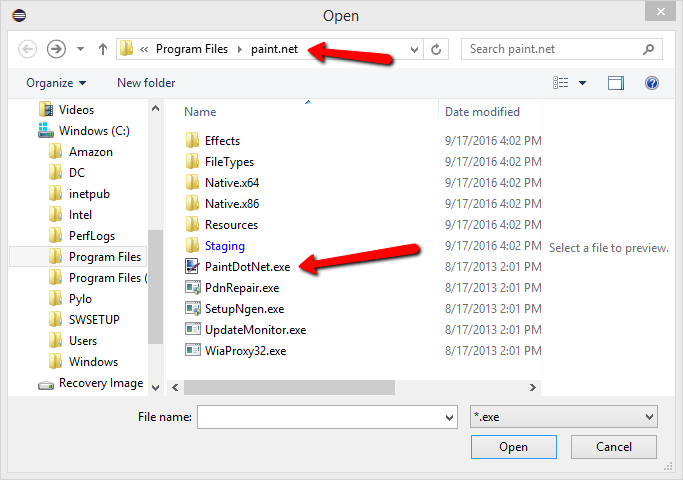
Task: Click Program Files in the address bar
Action: coord(192,49)
